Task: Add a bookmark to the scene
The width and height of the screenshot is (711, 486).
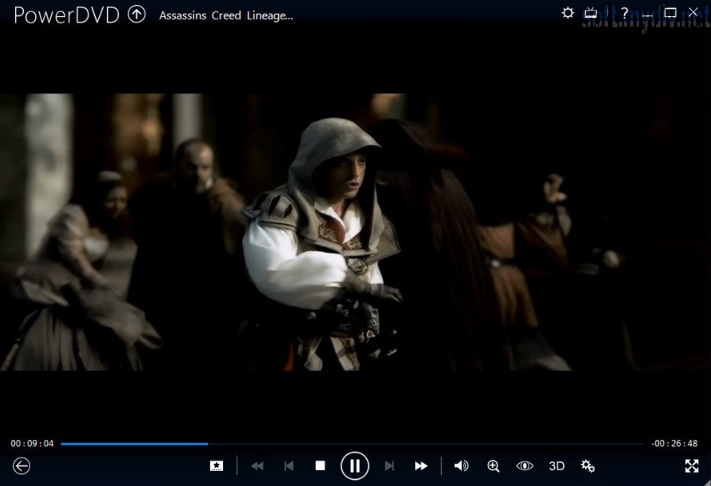Action: pos(216,466)
